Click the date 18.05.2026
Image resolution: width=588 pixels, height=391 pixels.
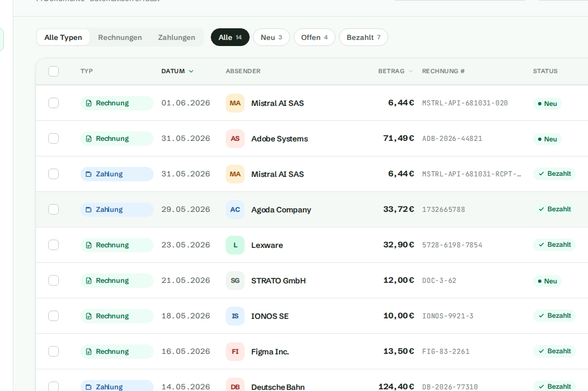[186, 316]
